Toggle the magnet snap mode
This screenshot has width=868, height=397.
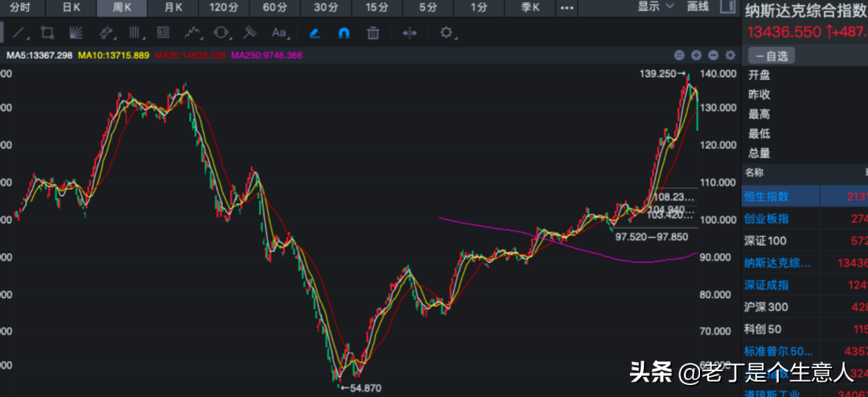click(x=344, y=33)
